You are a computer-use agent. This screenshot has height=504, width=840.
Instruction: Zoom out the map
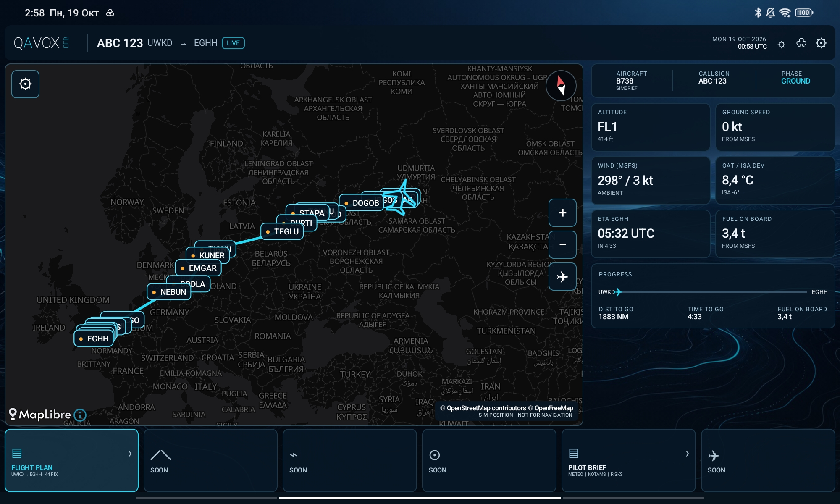pos(562,244)
